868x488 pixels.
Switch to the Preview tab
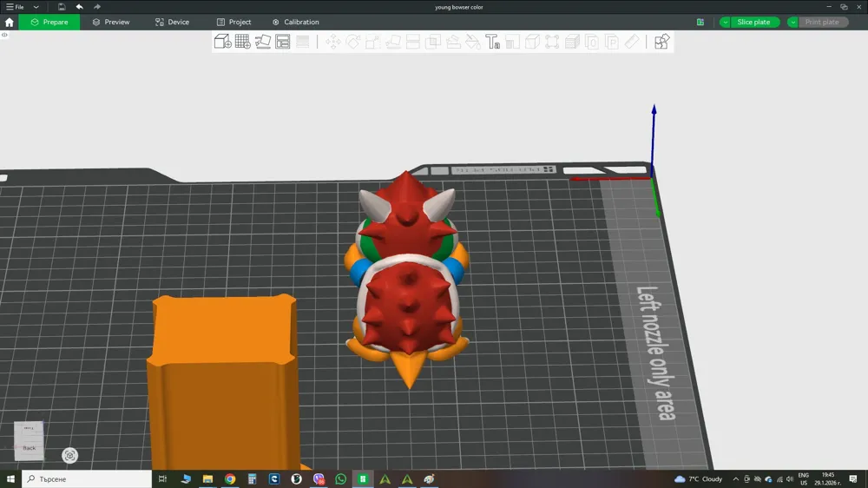[111, 23]
